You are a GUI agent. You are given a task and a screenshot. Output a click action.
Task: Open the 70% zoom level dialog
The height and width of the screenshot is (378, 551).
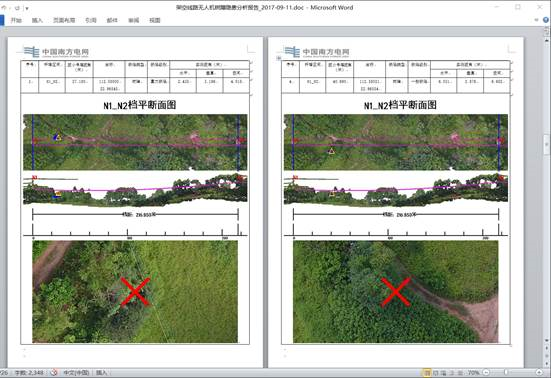coord(474,372)
